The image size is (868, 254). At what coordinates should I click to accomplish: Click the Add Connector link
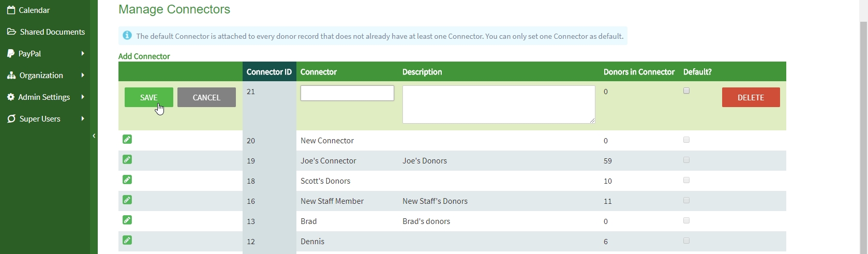tap(144, 56)
